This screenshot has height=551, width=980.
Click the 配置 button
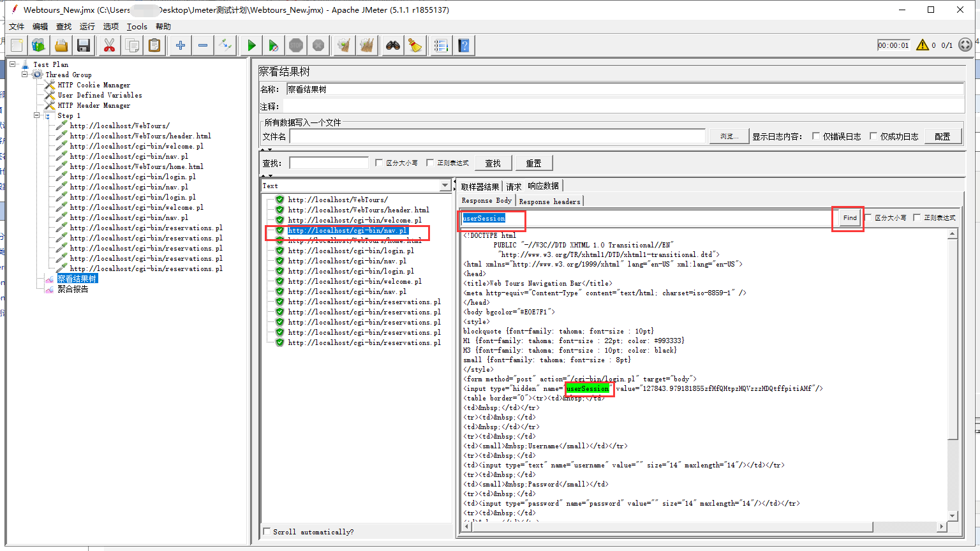942,136
